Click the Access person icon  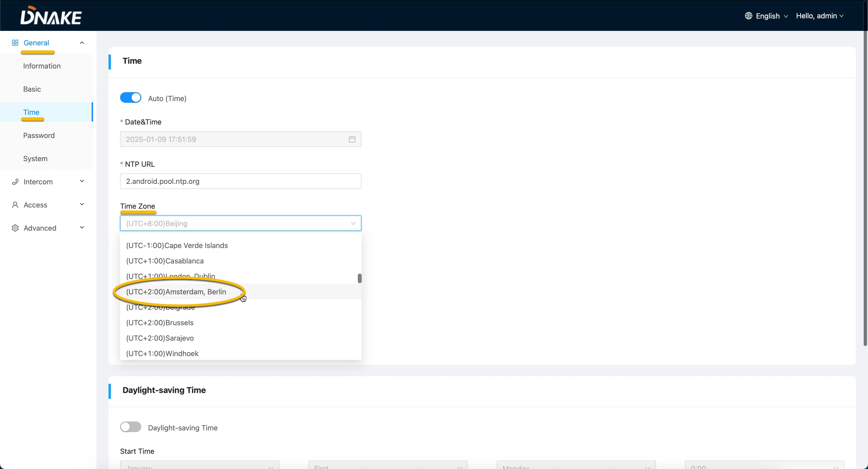tap(15, 205)
